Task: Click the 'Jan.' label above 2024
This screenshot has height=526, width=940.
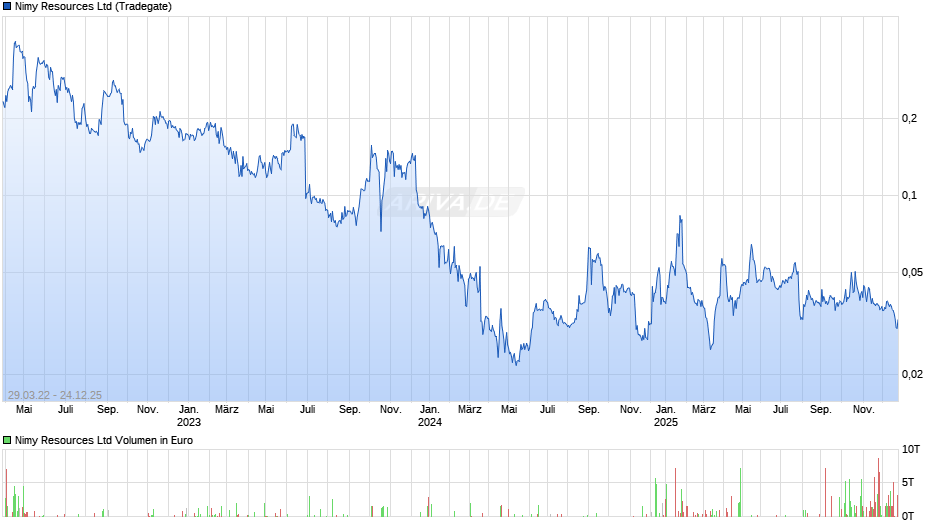Action: tap(430, 409)
